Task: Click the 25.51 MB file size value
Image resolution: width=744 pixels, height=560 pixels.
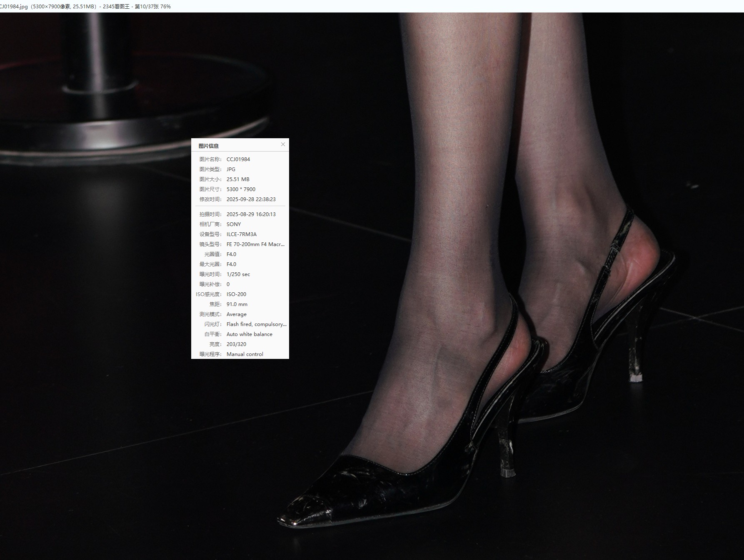Action: point(238,179)
